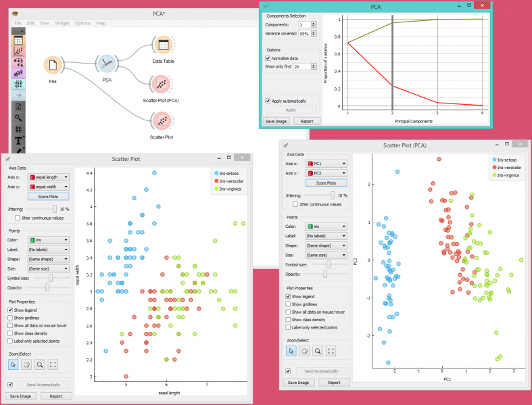This screenshot has height=405, width=532.
Task: Open Label dropdown in Scatter Plot (PCA)
Action: (x=327, y=235)
